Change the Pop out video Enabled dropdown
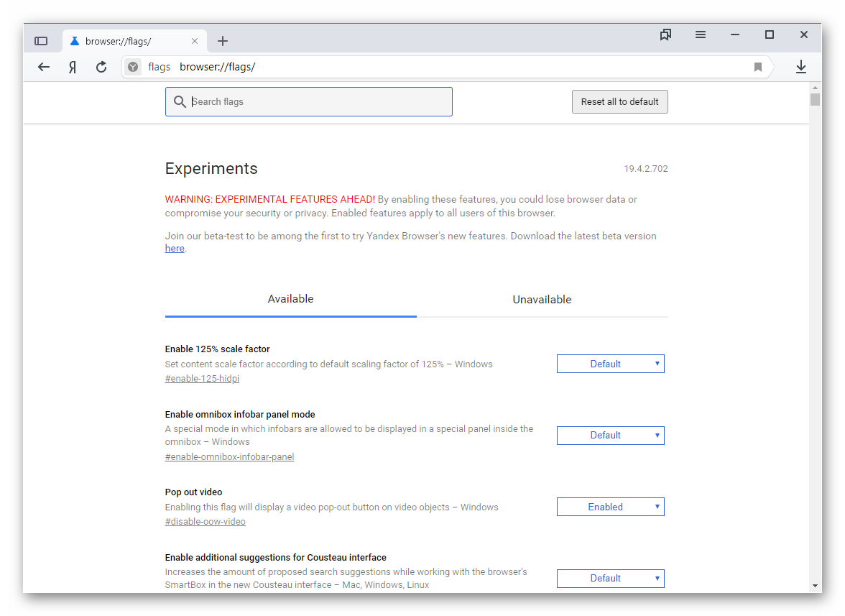The image size is (845, 616). pyautogui.click(x=610, y=507)
